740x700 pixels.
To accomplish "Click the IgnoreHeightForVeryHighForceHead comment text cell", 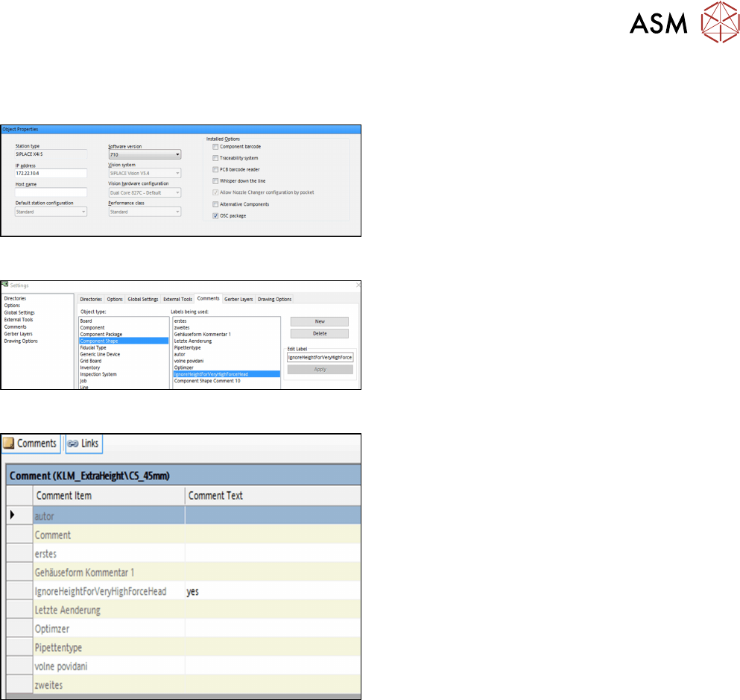I will tap(272, 592).
